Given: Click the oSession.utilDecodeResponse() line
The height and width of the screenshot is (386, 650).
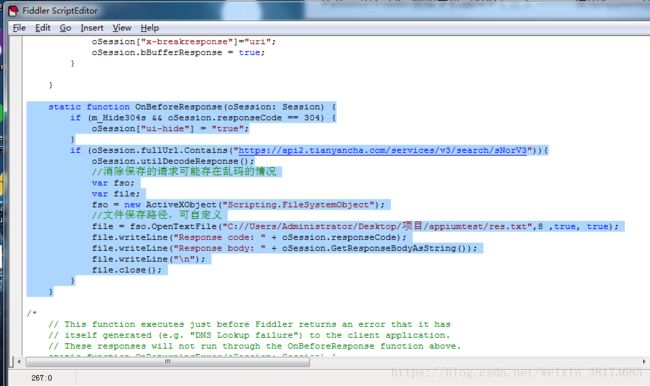Looking at the screenshot, I should pos(173,161).
